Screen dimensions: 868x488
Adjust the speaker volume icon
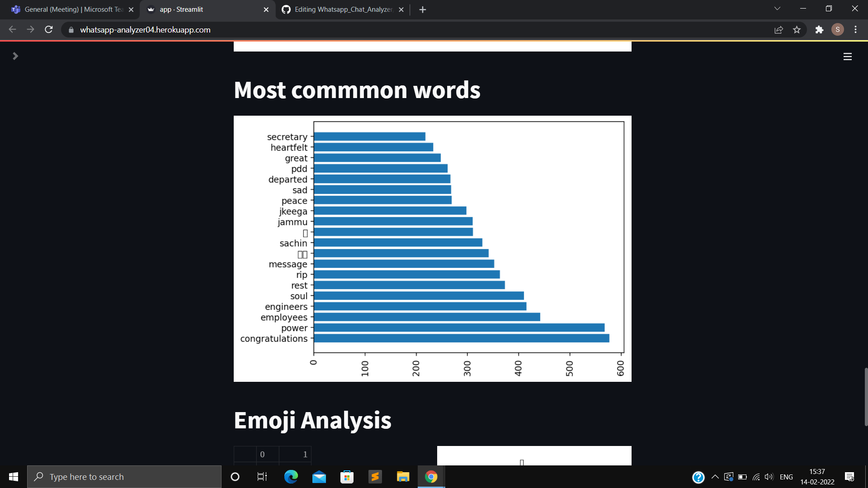tap(769, 476)
